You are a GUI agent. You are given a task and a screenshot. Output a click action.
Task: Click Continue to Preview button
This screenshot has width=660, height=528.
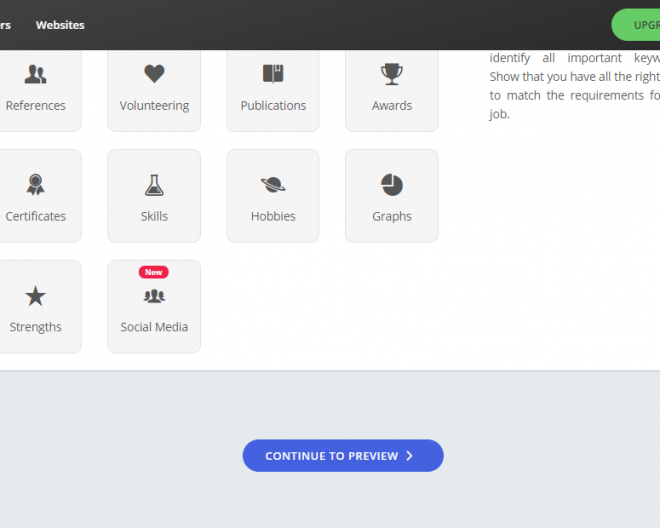[343, 456]
